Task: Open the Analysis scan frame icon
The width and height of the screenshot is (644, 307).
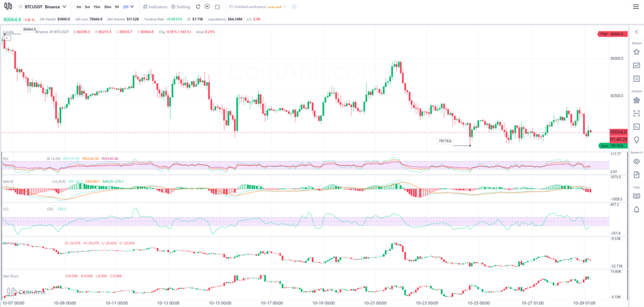Action: [x=636, y=113]
